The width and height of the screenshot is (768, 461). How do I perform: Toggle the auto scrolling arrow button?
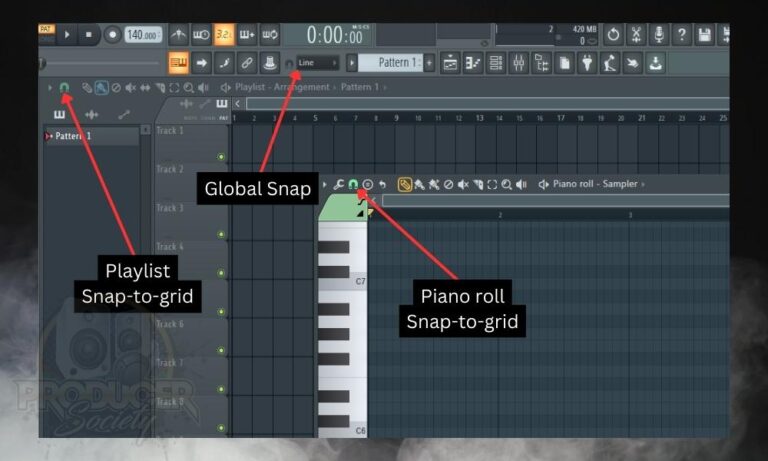pyautogui.click(x=201, y=63)
